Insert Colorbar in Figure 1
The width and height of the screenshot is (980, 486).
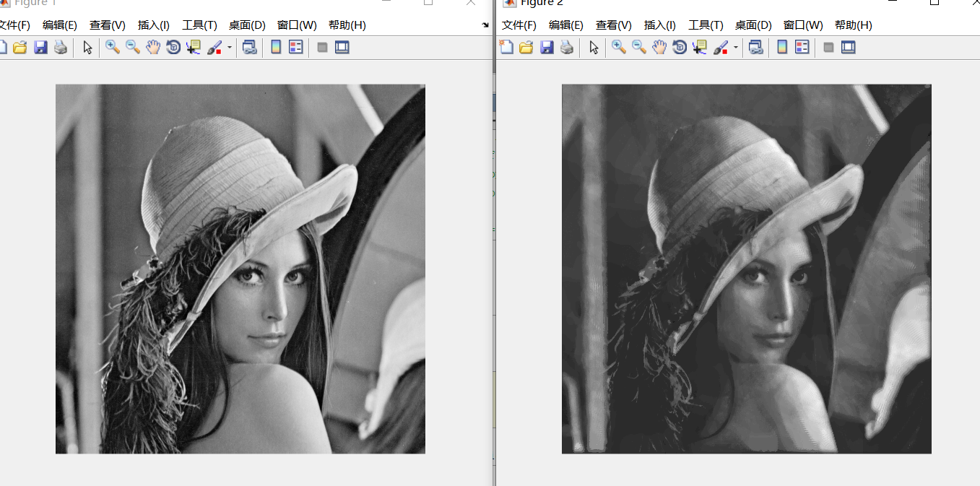[x=275, y=48]
